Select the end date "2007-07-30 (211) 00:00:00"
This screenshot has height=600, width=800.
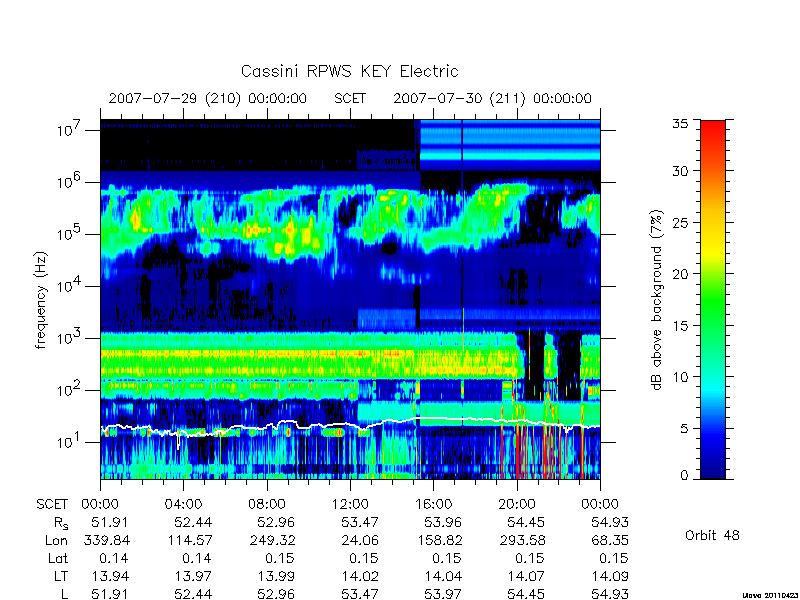(x=492, y=98)
